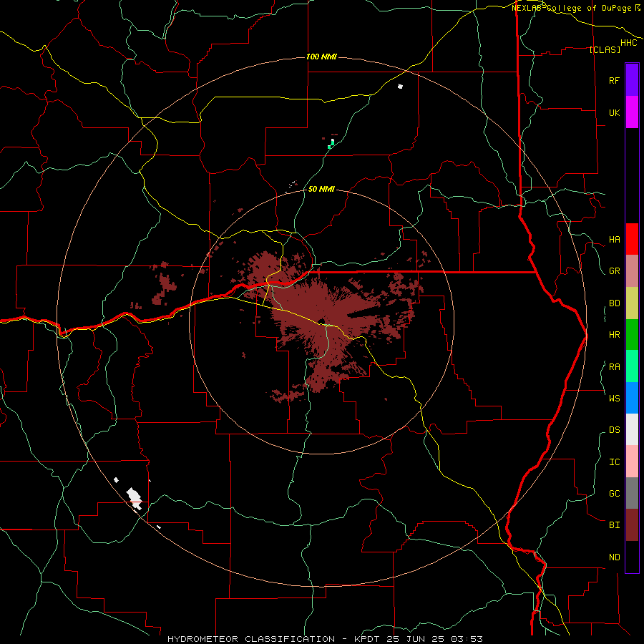Click the green rain echo north of radar
644x644 pixels.
point(331,144)
